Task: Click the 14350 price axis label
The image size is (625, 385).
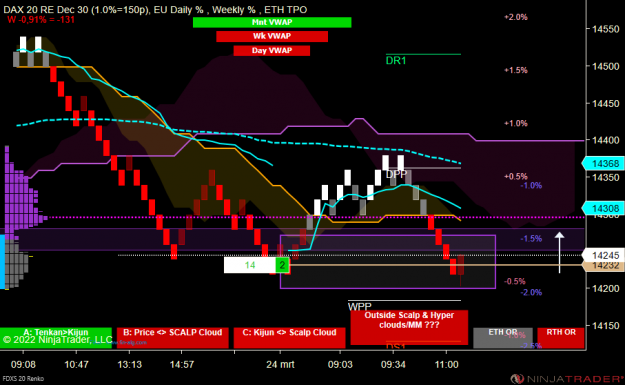Action: [x=606, y=177]
